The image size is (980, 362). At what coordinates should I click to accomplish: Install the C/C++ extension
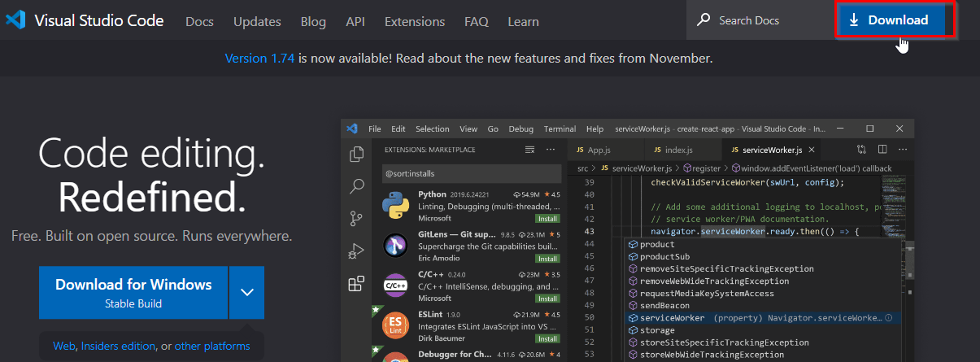tap(547, 299)
